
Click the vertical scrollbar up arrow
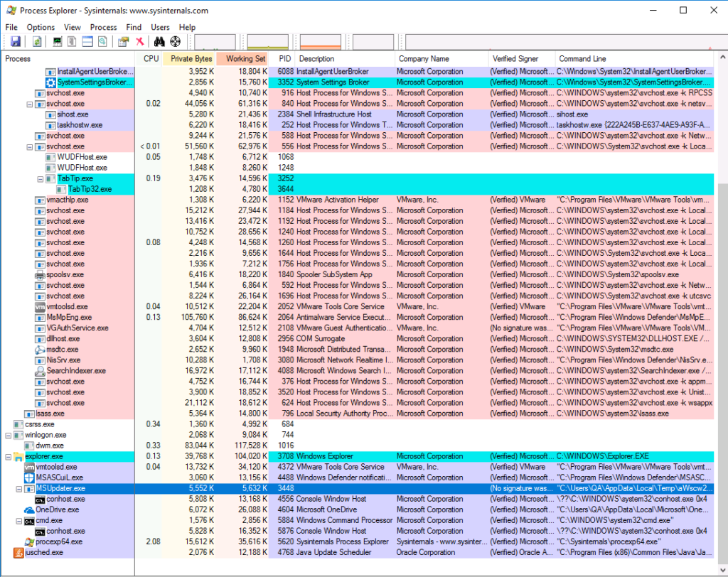pyautogui.click(x=722, y=58)
